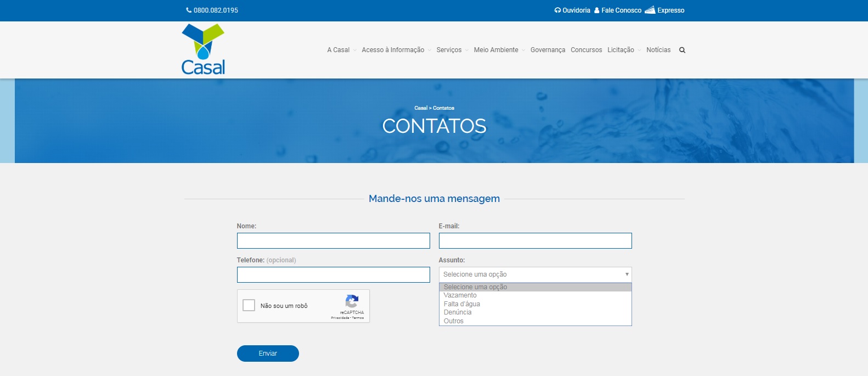Expand the A Casal menu

pos(339,50)
